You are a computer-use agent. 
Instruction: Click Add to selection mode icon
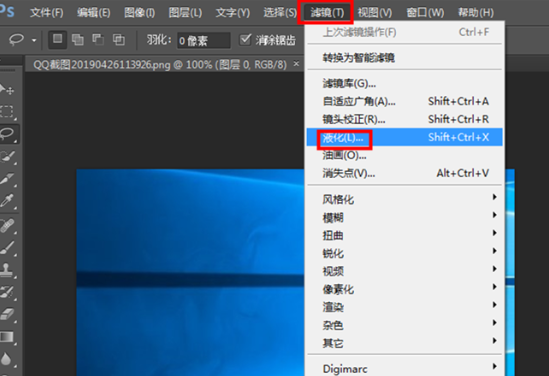click(77, 40)
